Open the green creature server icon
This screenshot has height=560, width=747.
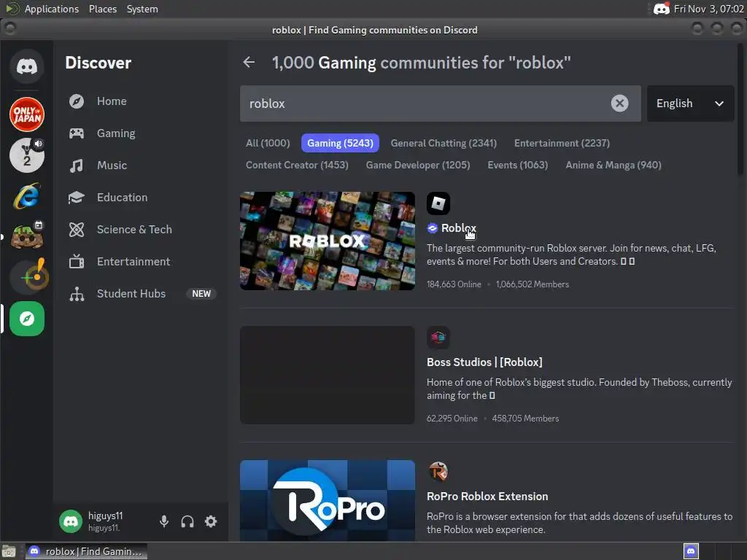pos(27,237)
